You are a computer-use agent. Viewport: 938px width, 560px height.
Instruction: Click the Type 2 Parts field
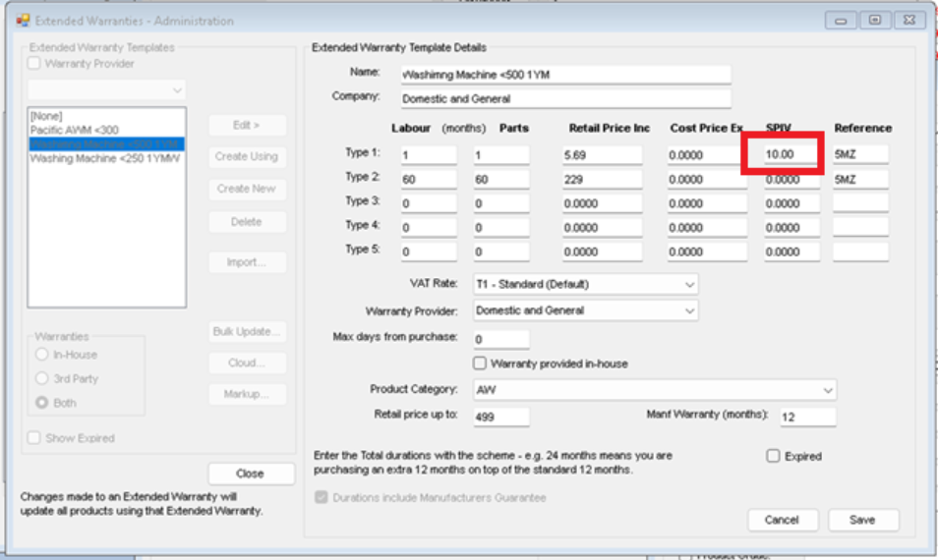coord(501,179)
